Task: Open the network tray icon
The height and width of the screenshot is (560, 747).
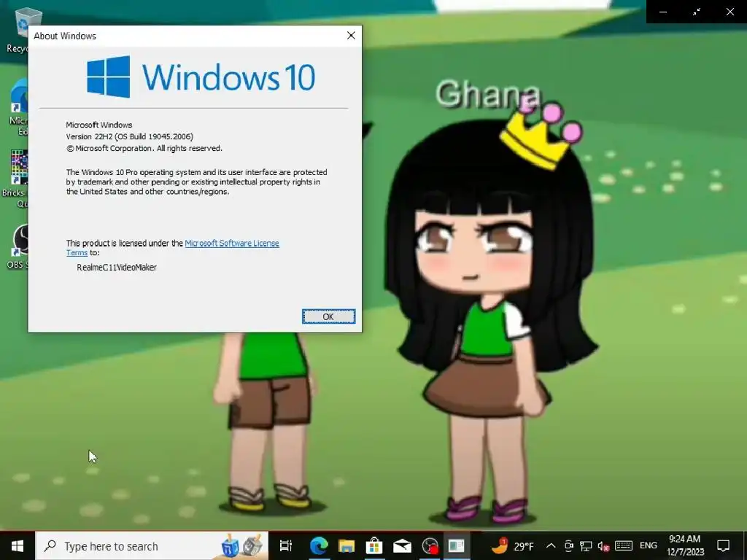Action: click(586, 545)
